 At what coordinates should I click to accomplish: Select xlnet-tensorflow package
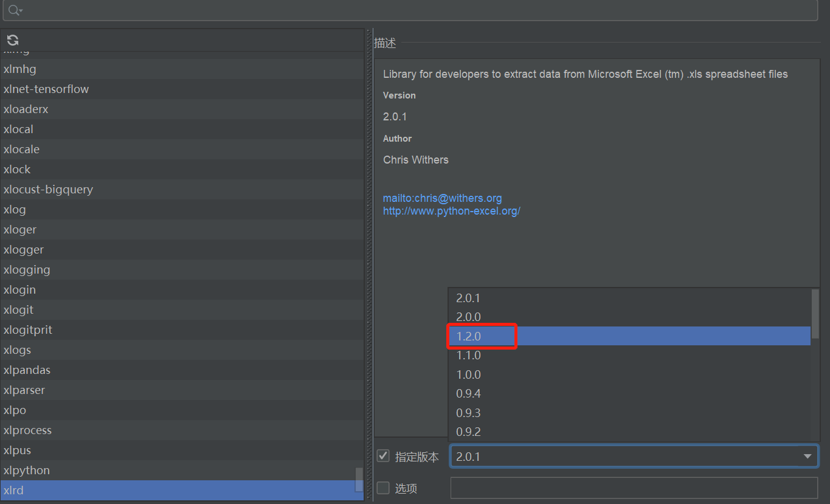182,89
